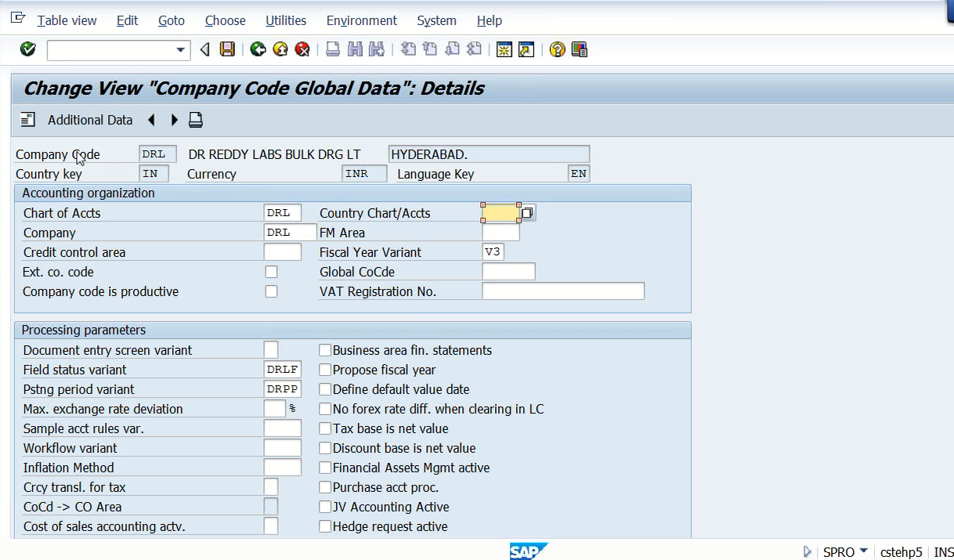Click the collapse command field triangle
954x560 pixels.
click(x=205, y=50)
